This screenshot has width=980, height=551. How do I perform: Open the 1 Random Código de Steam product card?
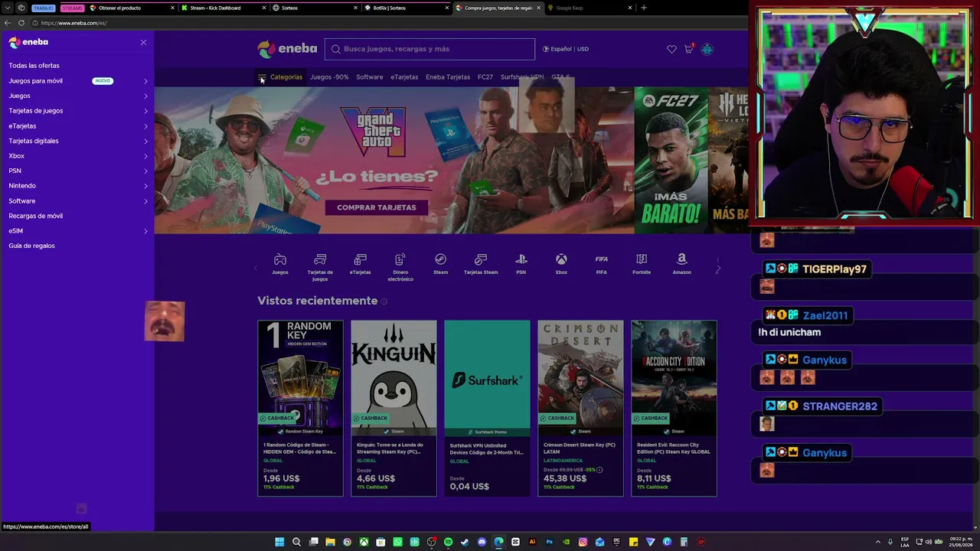click(300, 408)
